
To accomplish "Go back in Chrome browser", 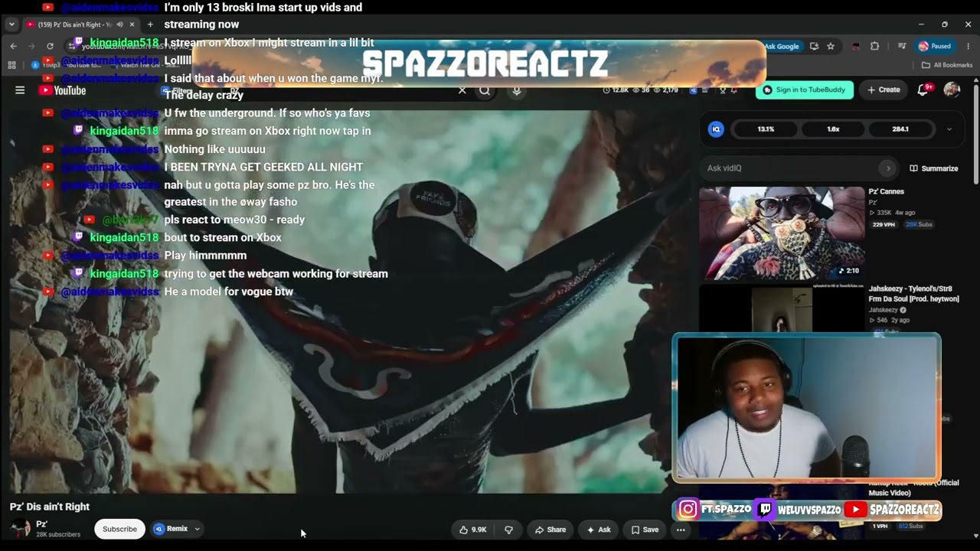I will (x=13, y=46).
